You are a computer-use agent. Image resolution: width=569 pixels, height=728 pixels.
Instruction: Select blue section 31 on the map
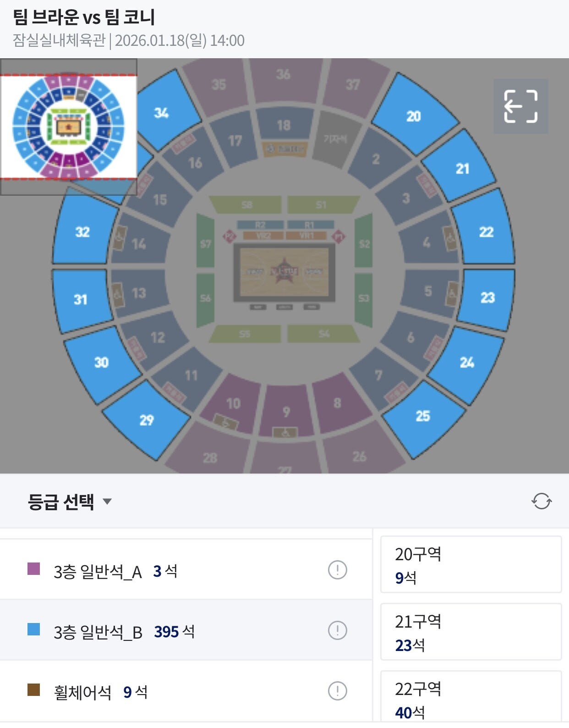point(81,299)
